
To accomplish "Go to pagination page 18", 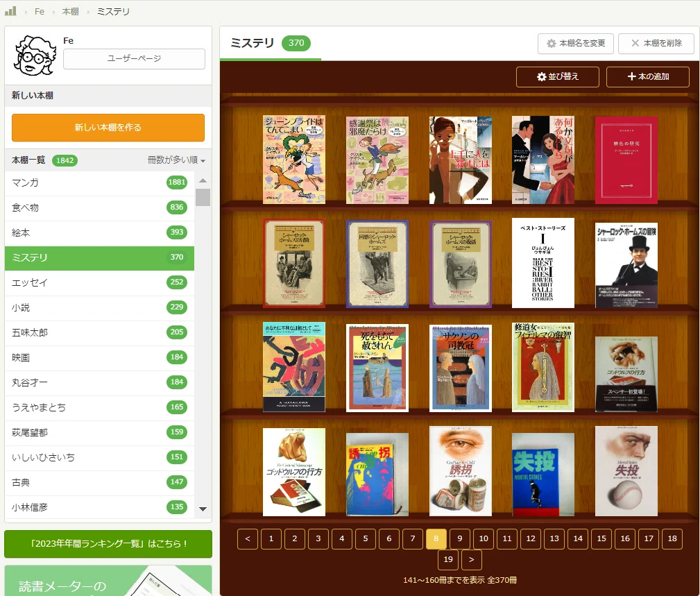I will (672, 539).
